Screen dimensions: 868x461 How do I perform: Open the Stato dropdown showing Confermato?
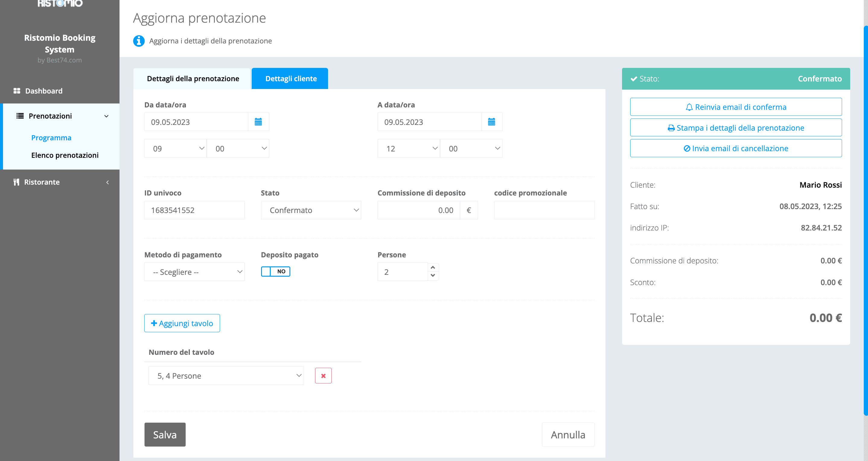[x=310, y=210]
